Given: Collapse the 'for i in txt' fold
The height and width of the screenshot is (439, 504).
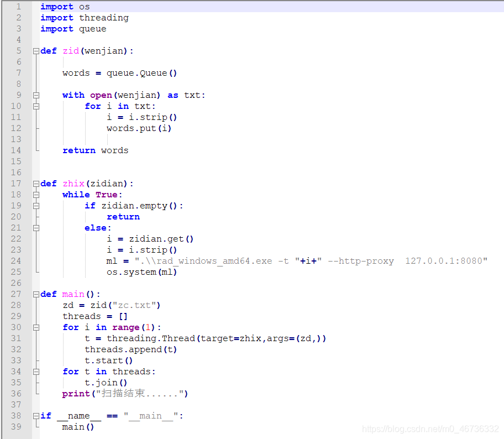Looking at the screenshot, I should coord(36,107).
